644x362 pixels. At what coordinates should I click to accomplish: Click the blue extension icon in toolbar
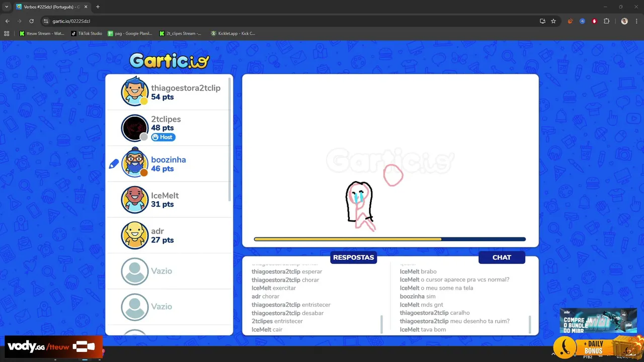tap(582, 21)
